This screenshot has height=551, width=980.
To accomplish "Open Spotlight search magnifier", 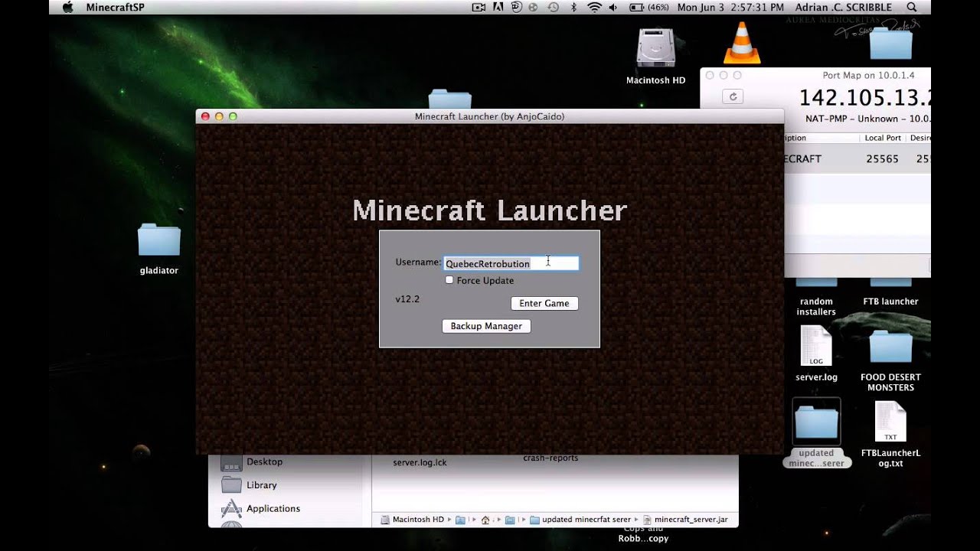I will point(912,8).
